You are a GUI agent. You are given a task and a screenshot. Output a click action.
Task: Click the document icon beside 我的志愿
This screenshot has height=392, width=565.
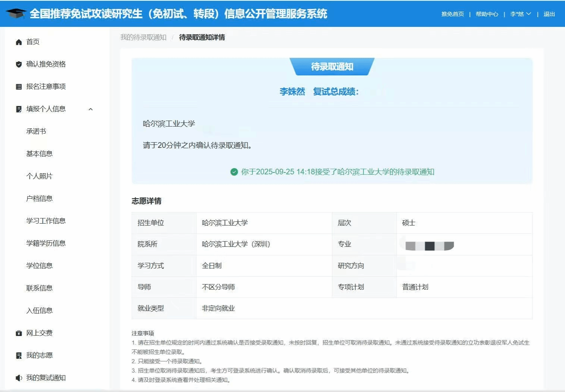(19, 355)
